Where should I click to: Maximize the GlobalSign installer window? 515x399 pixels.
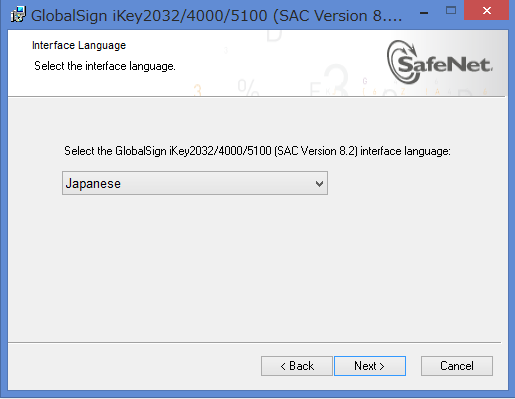pos(451,11)
